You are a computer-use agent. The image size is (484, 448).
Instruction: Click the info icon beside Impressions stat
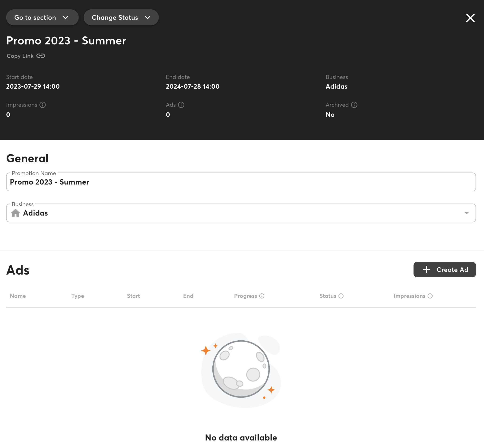(x=43, y=105)
